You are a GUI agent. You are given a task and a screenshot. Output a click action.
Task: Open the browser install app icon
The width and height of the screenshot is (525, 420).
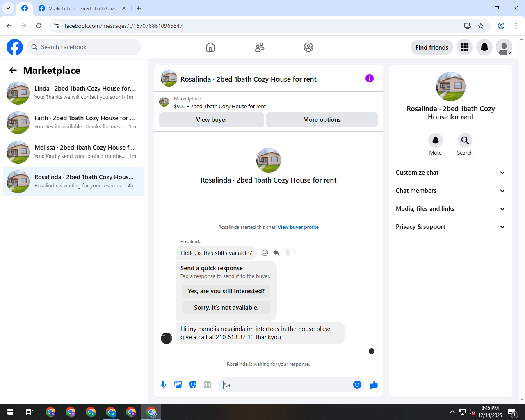click(x=468, y=26)
